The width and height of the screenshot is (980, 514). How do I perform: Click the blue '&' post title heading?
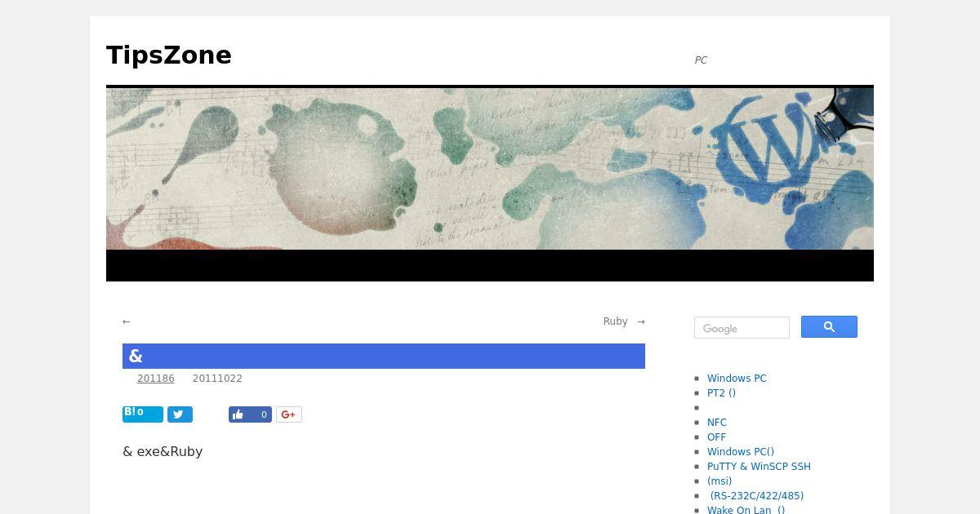click(384, 356)
